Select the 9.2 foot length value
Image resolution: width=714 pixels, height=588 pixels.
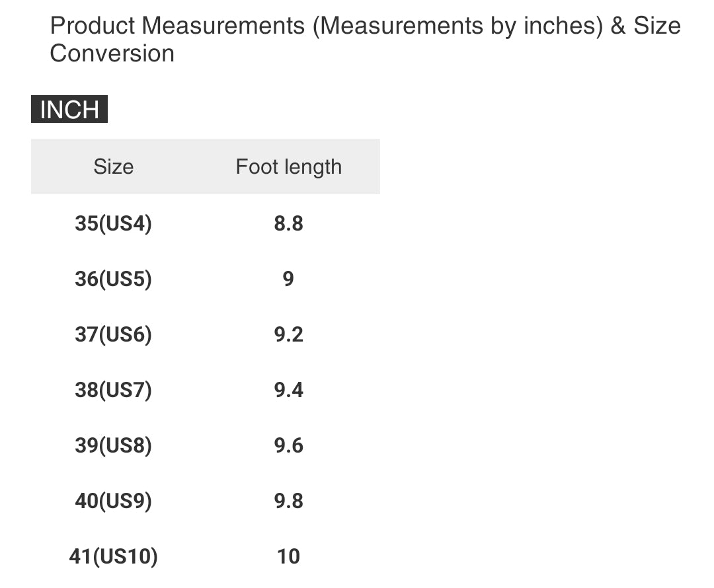[289, 335]
